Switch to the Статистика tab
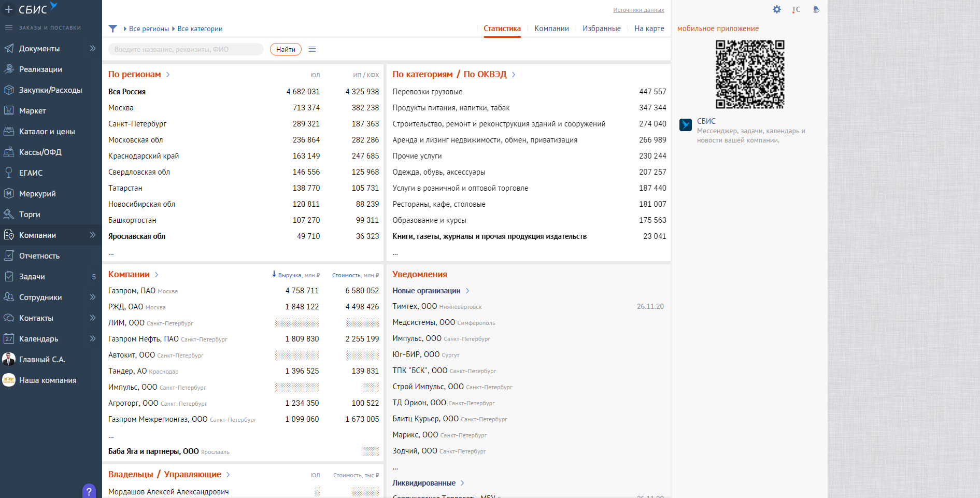Image resolution: width=980 pixels, height=498 pixels. [502, 29]
